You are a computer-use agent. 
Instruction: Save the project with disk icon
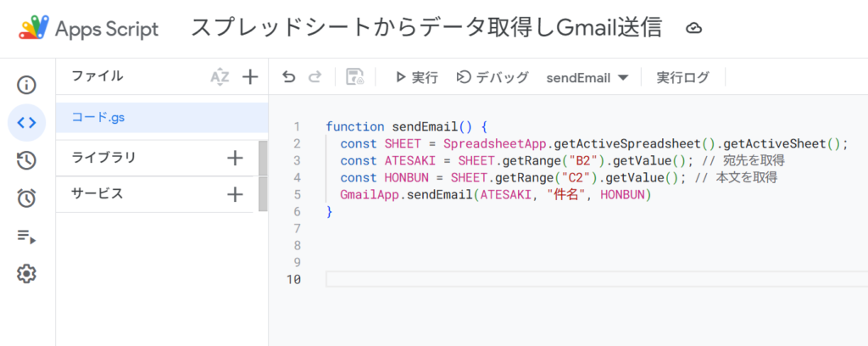tap(355, 77)
